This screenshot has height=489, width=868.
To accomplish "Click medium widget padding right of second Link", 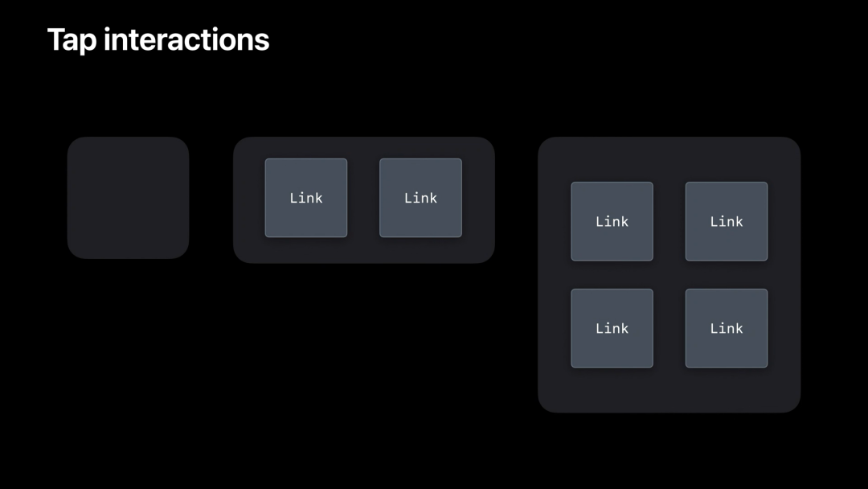I will pyautogui.click(x=478, y=199).
